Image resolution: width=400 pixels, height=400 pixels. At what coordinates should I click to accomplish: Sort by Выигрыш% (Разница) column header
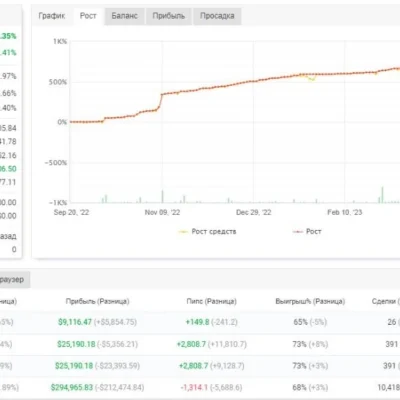[x=310, y=301]
